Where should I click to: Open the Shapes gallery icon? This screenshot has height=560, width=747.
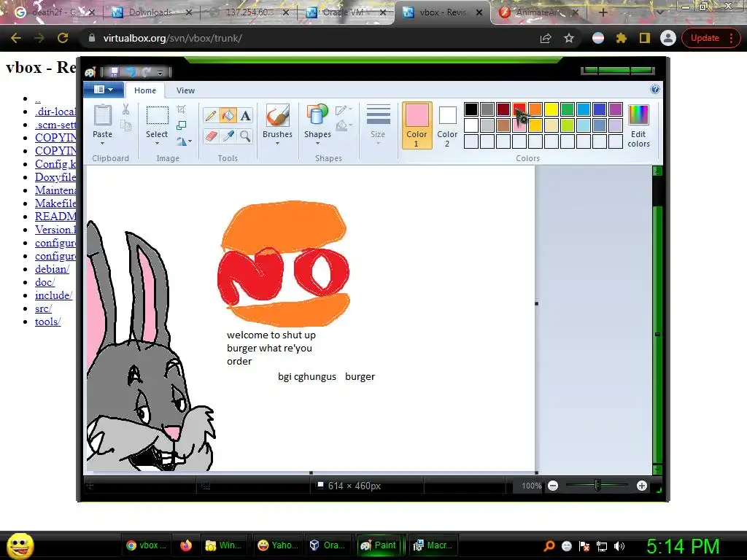[x=317, y=116]
